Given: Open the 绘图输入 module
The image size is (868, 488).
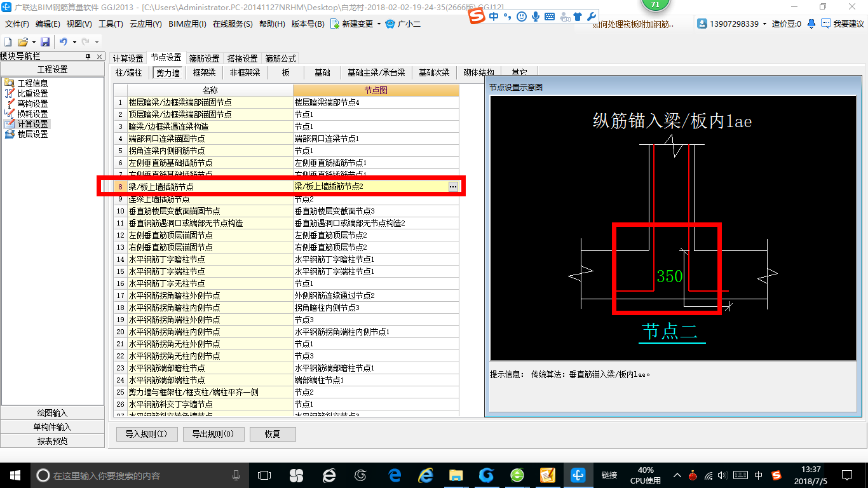Looking at the screenshot, I should coord(53,413).
